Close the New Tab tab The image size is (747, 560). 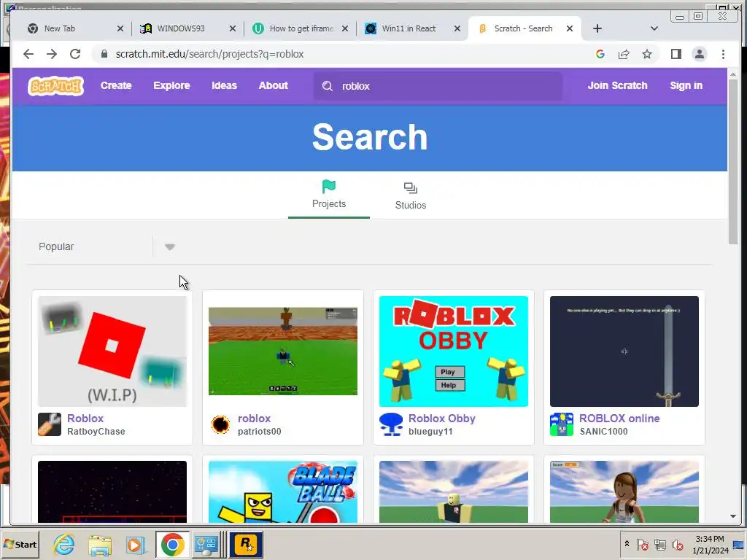pos(120,28)
